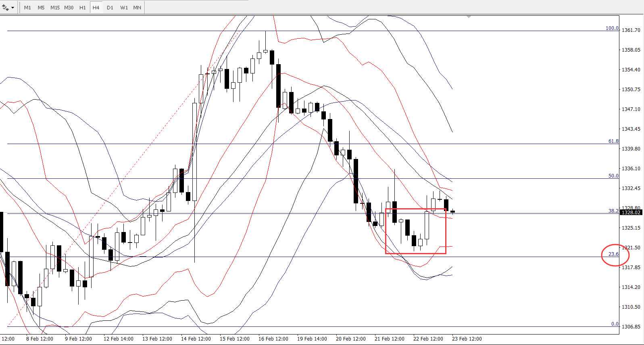Change chart to D1 daily timeframe
The height and width of the screenshot is (345, 644).
tap(110, 8)
